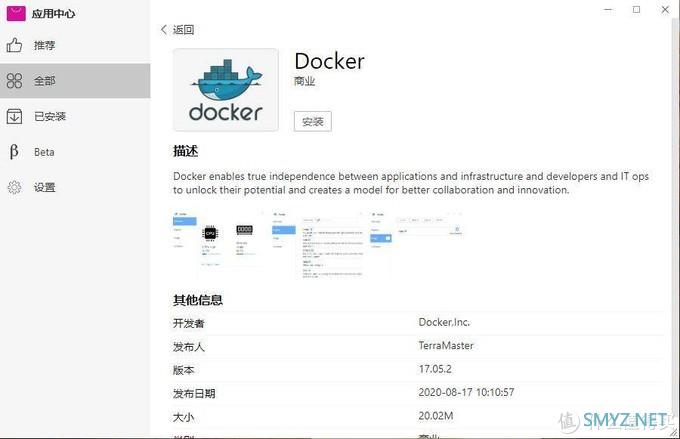This screenshot has width=680, height=439.
Task: Click the size value 20.02M
Action: click(436, 416)
